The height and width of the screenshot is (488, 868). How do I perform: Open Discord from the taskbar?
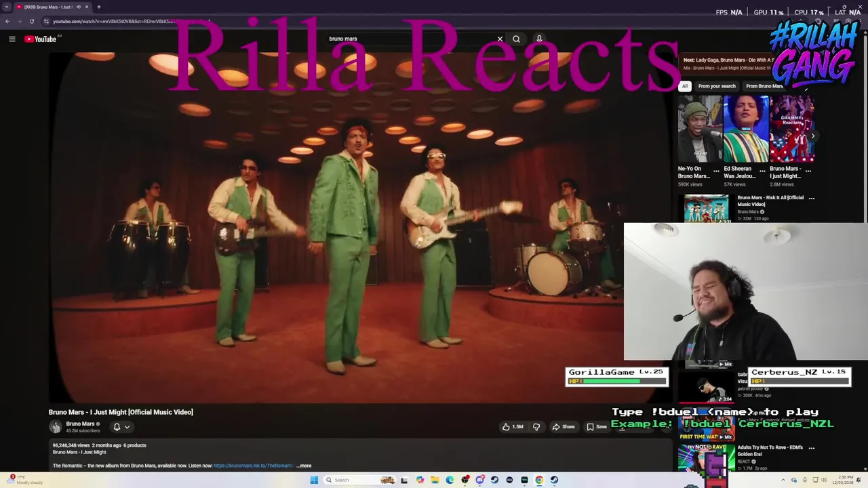[x=479, y=480]
